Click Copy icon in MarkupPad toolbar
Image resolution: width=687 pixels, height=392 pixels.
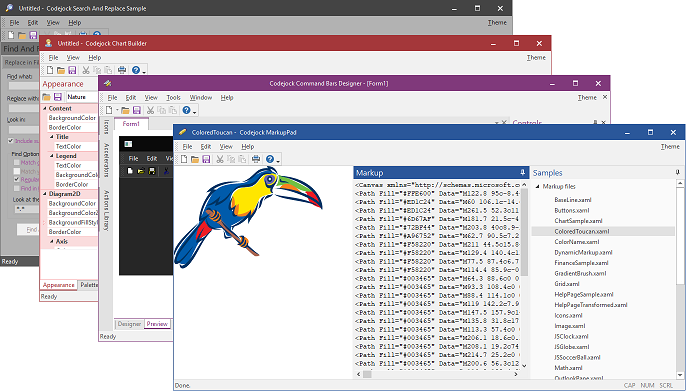coord(231,159)
